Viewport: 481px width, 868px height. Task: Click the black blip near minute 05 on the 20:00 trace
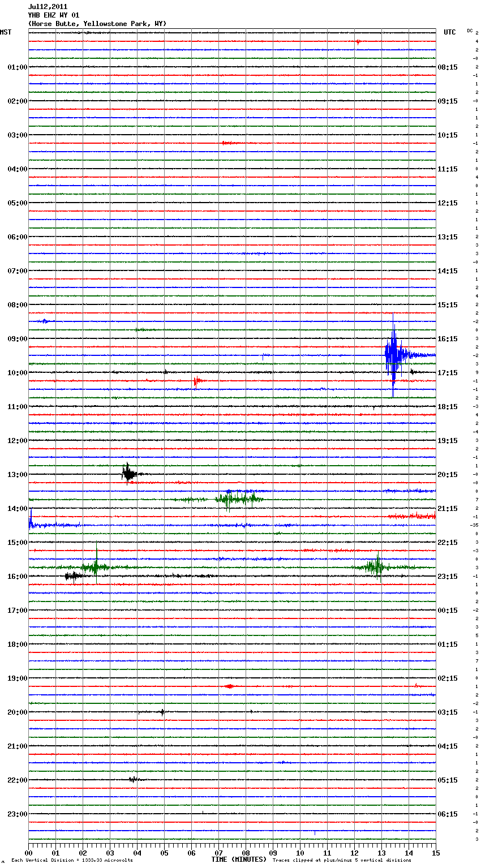[x=163, y=712]
